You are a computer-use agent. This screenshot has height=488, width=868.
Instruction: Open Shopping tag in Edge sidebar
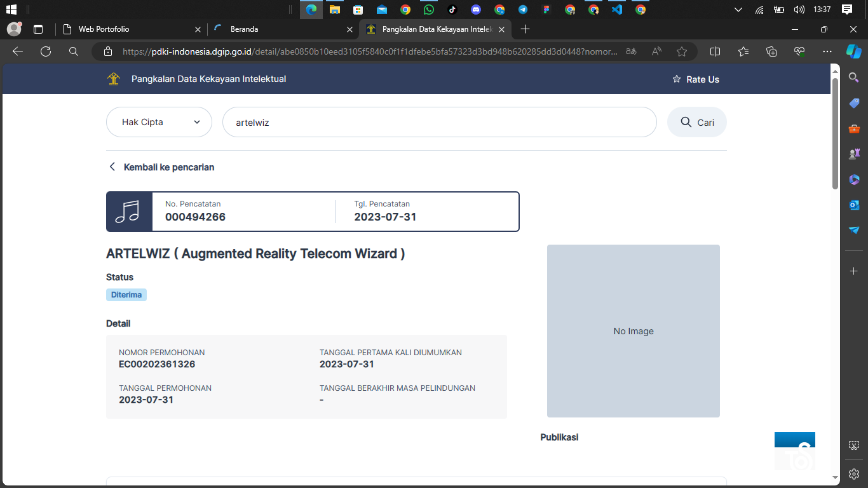pos(854,103)
